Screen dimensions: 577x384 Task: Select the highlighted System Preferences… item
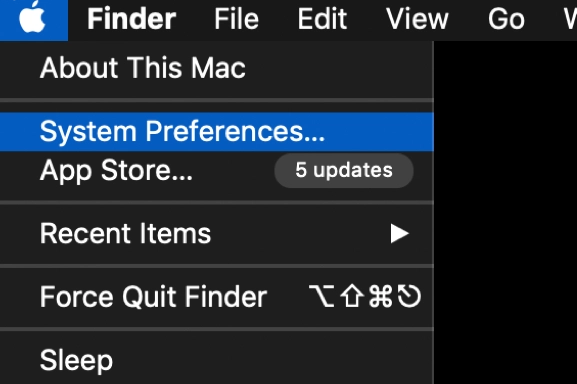pos(217,132)
